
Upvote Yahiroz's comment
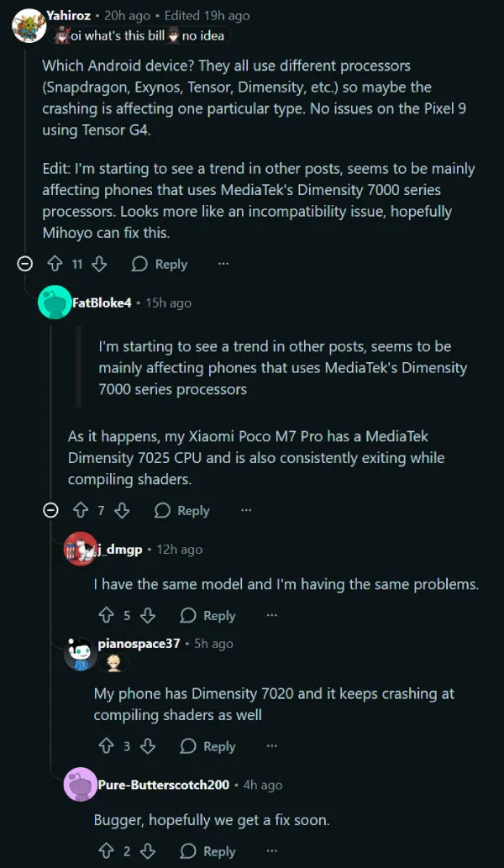(55, 264)
